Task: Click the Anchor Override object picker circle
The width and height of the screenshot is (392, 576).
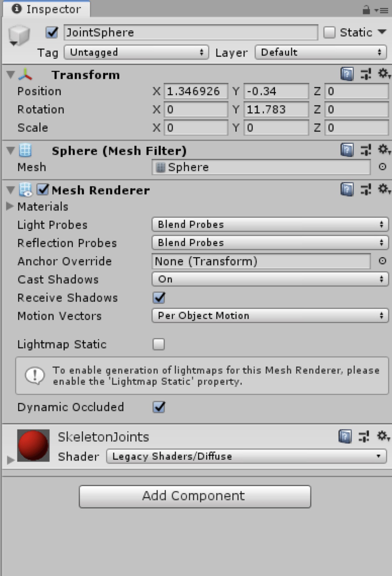Action: [382, 261]
